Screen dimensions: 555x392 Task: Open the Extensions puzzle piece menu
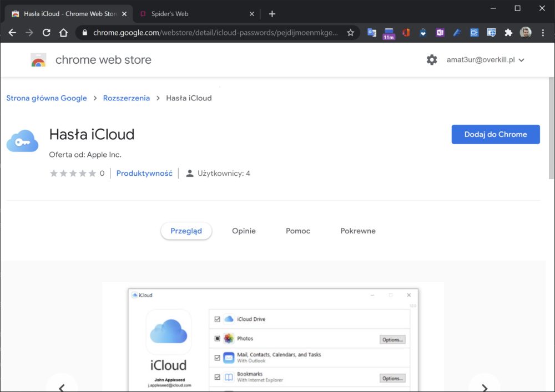click(508, 33)
